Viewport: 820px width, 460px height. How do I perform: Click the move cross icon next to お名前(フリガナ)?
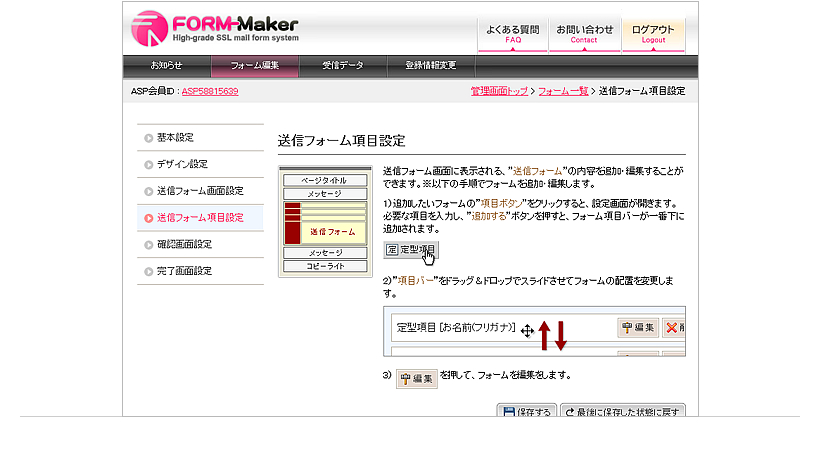coord(527,330)
